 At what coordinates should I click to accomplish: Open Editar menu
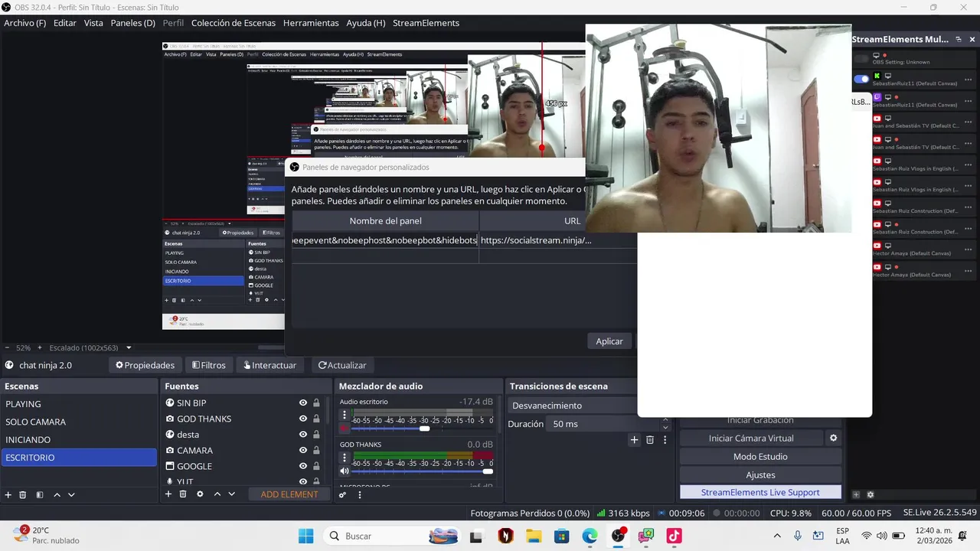click(65, 23)
